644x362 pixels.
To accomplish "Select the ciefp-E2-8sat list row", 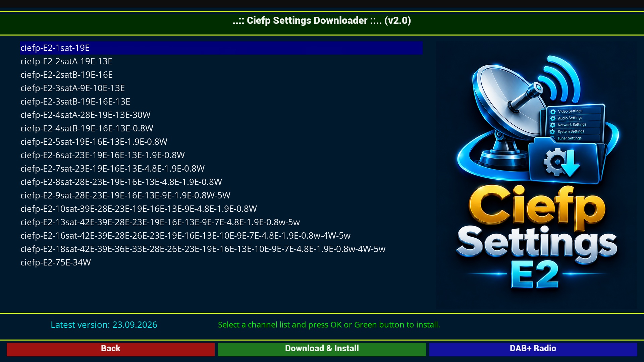I will click(x=221, y=182).
